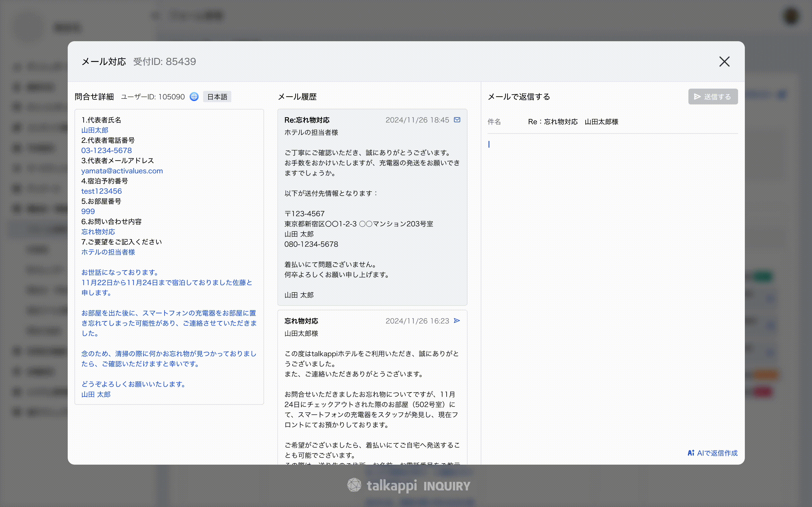Screen dimensions: 812x507
Task: Close the メール対応 dialog
Action: [x=724, y=62]
